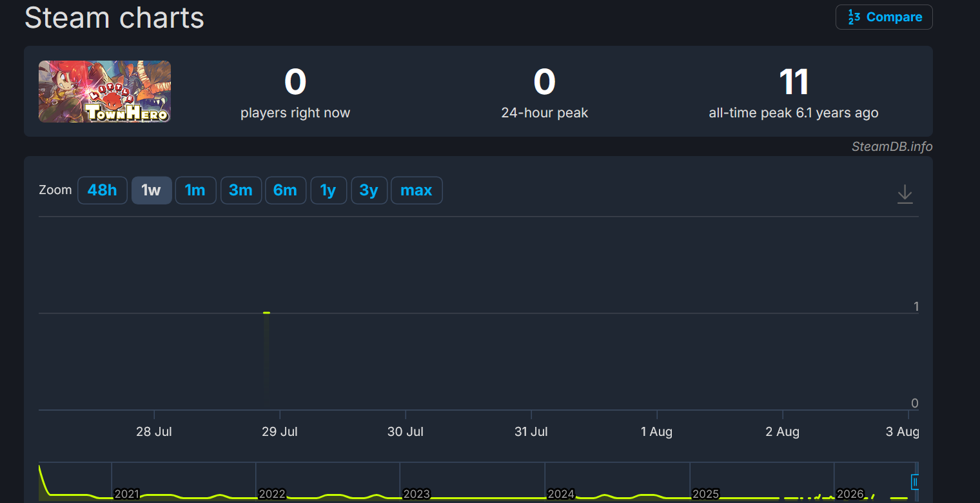Pick the 3y zoom option

(x=369, y=190)
